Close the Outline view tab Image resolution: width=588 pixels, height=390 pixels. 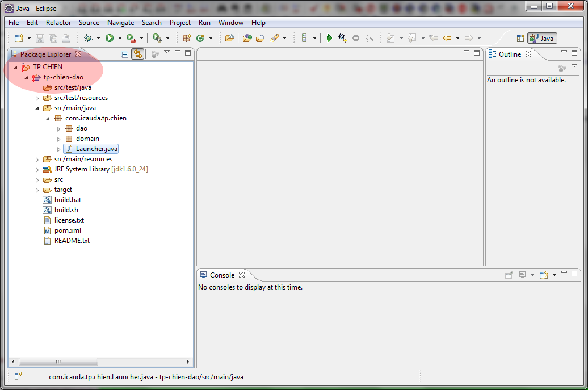(528, 54)
